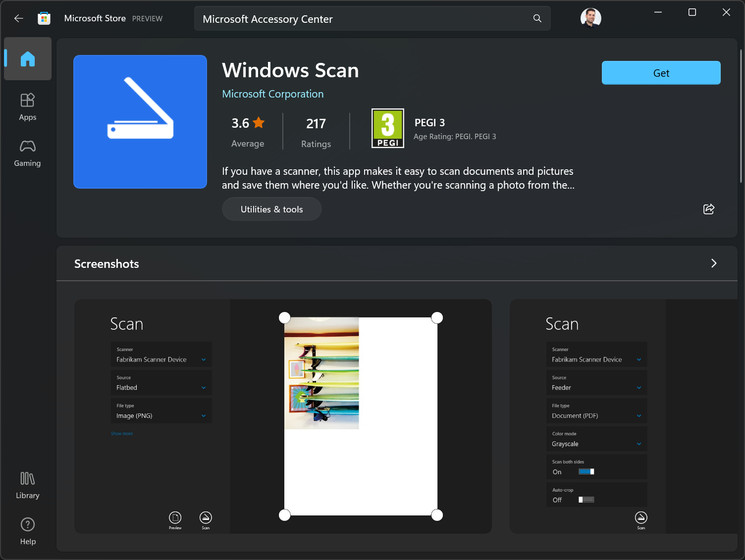Select the Scan icon in the first screenshot
This screenshot has height=560, width=745.
206,517
